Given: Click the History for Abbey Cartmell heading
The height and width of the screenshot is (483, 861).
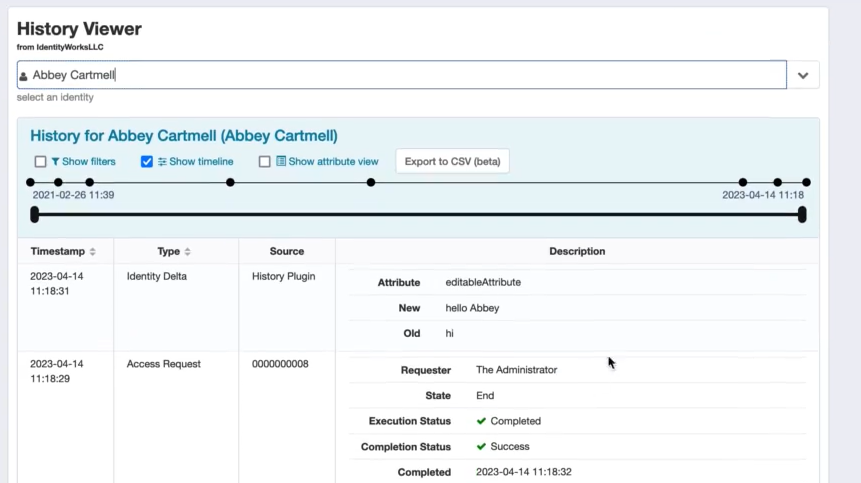Looking at the screenshot, I should (x=184, y=136).
